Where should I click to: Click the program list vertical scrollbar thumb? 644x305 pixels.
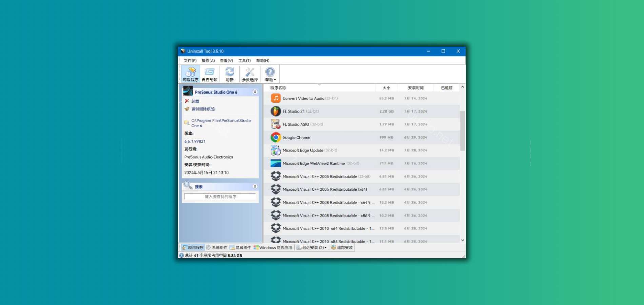(x=463, y=131)
